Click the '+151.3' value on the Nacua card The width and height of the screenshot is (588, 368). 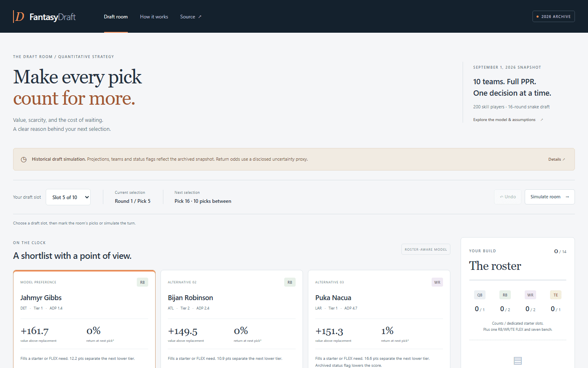point(330,331)
